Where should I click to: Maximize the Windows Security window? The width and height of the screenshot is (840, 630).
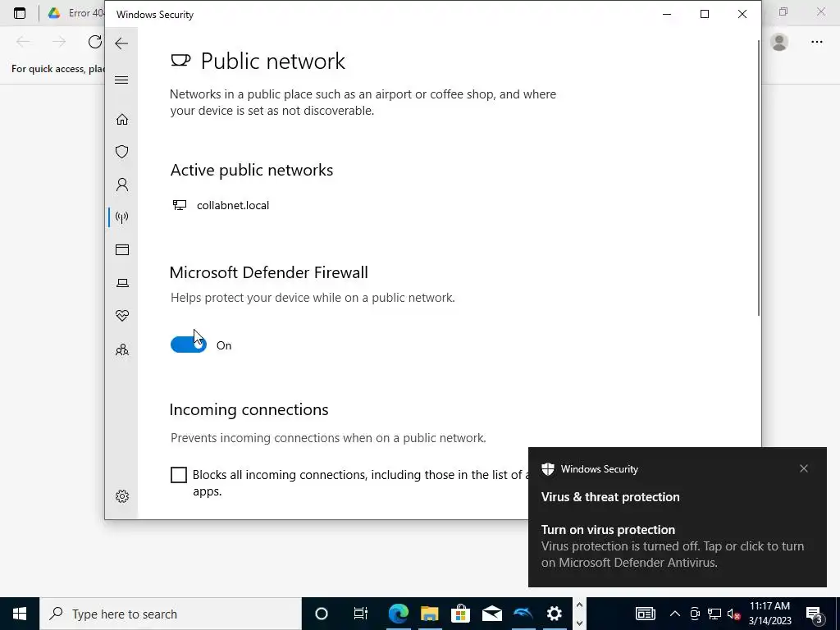pyautogui.click(x=705, y=15)
